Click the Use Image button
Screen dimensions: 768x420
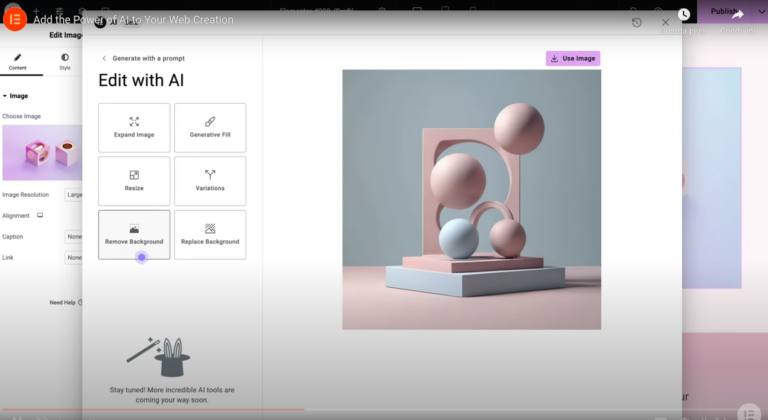pos(573,58)
